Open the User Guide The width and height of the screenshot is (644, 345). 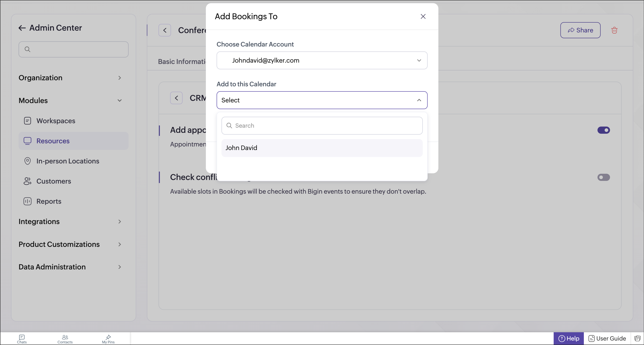pos(607,338)
